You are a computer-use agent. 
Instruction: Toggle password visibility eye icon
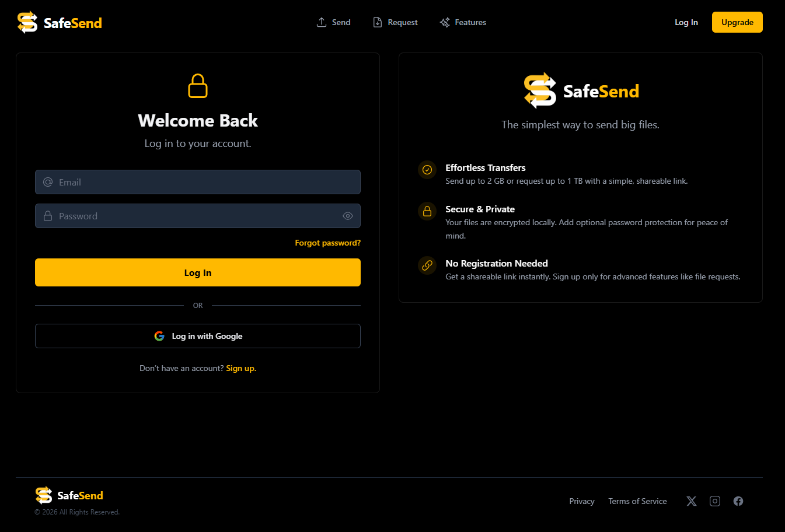click(x=348, y=216)
